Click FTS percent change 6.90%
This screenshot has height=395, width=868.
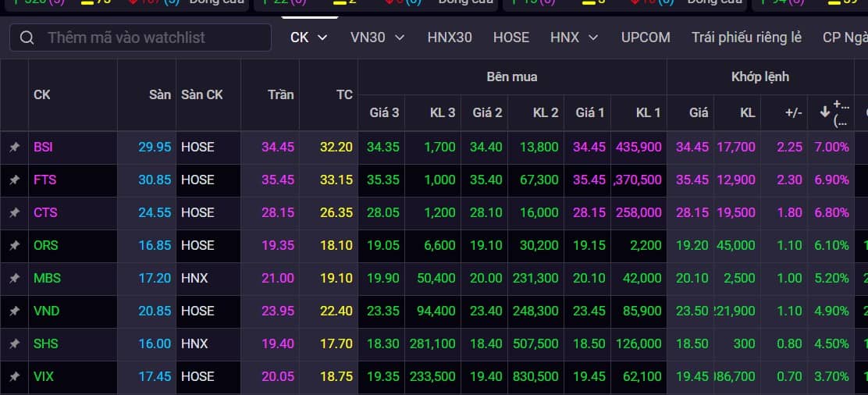click(831, 180)
